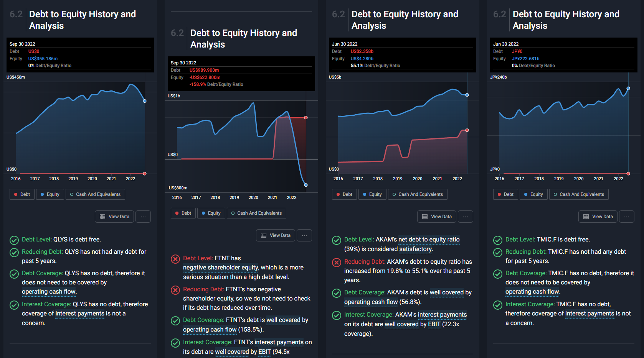Open more options menu in FTNT panel

[x=304, y=235]
